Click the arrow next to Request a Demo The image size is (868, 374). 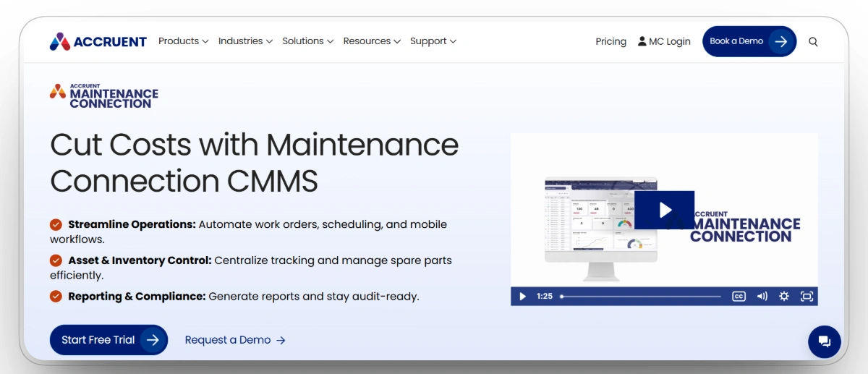[281, 340]
